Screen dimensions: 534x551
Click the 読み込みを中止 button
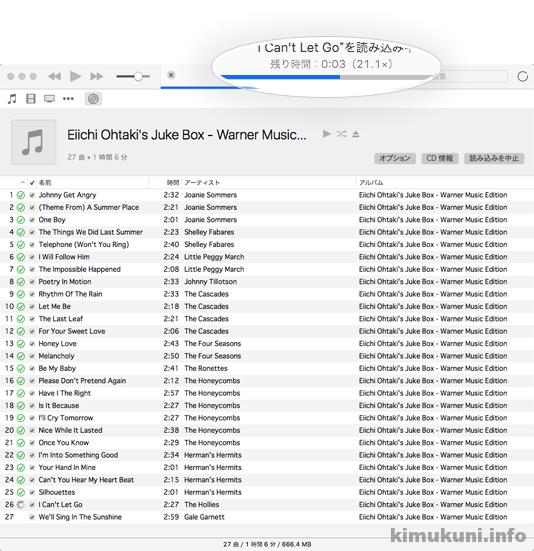tap(494, 158)
